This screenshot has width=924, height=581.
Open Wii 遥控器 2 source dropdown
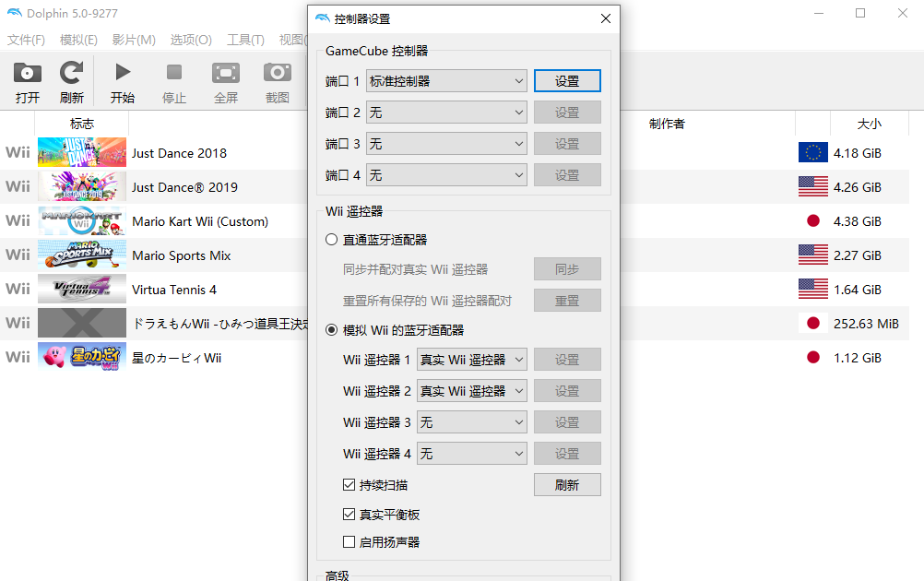coord(471,391)
